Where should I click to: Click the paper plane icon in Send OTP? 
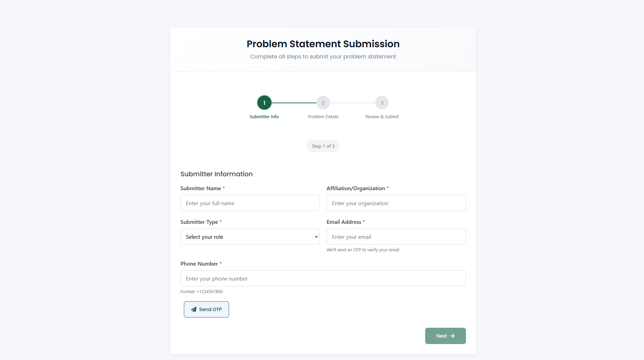(x=193, y=309)
